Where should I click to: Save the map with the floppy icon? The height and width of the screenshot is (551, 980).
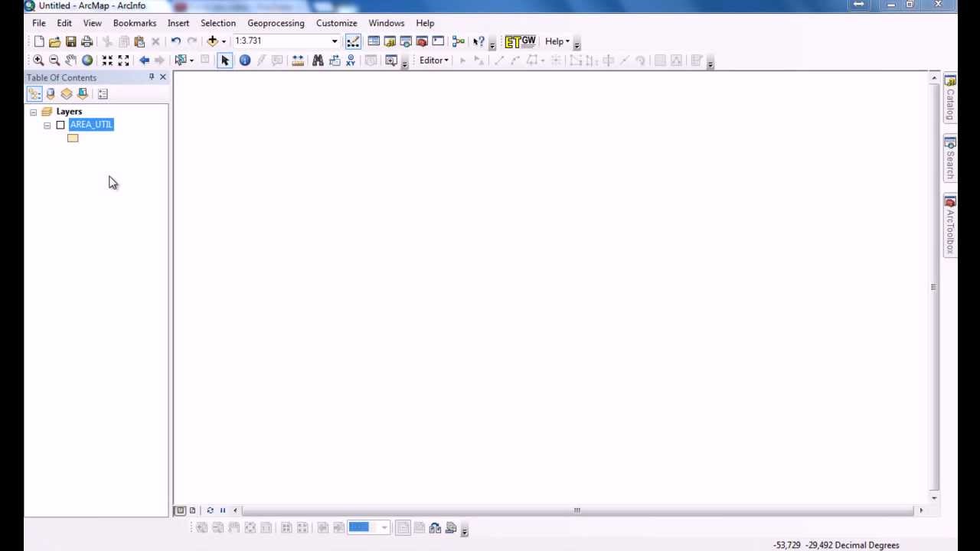(71, 41)
